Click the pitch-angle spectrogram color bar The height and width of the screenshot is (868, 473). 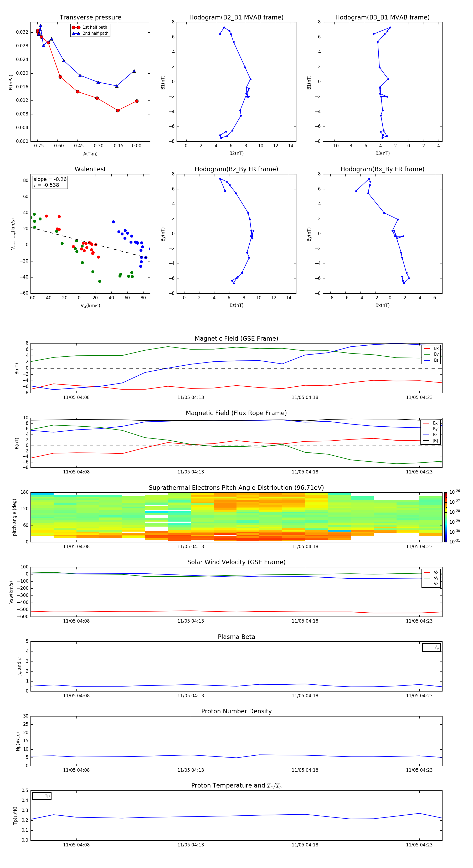446,517
